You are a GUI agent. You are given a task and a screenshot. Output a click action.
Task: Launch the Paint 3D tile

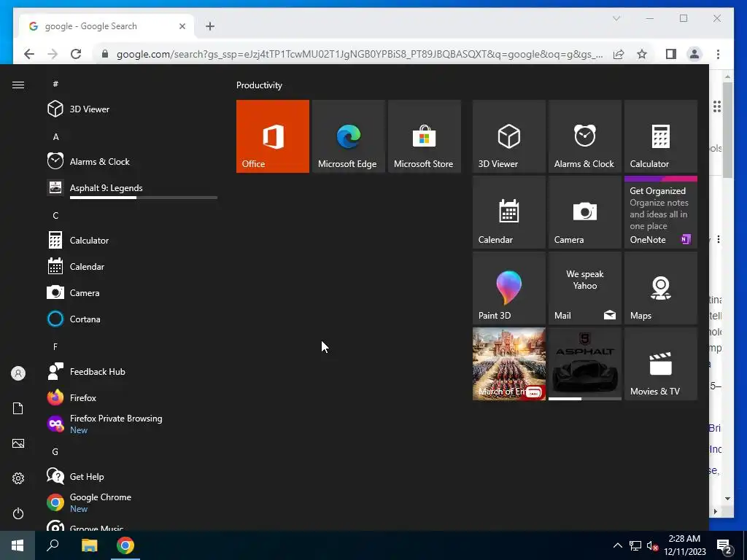(508, 288)
